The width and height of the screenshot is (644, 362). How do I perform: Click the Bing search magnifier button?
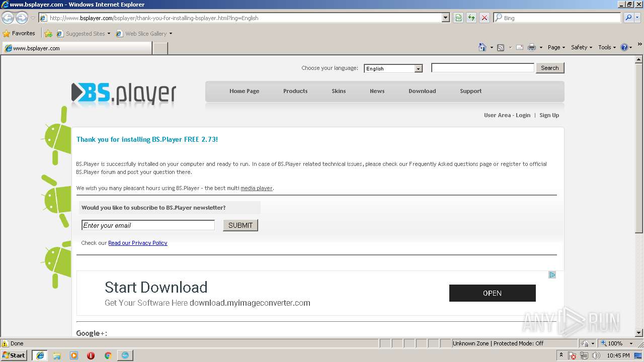(627, 18)
